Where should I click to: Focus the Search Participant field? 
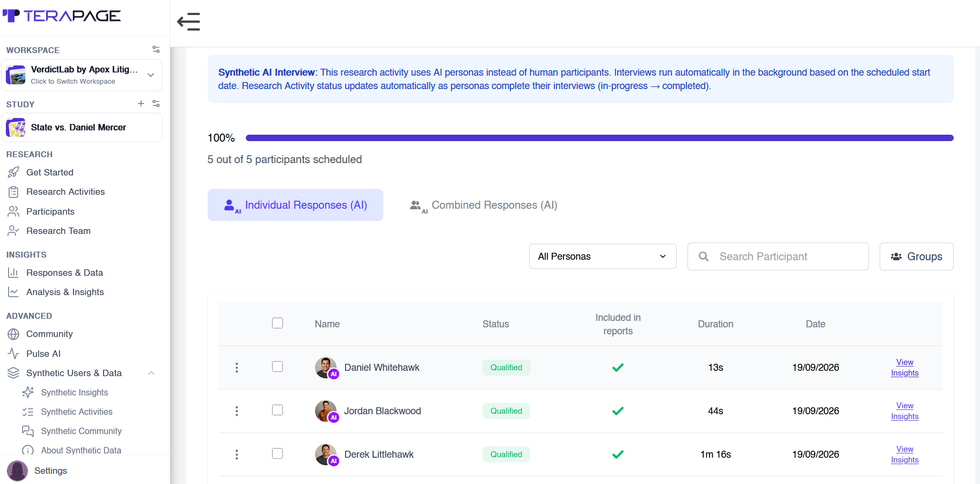(778, 256)
